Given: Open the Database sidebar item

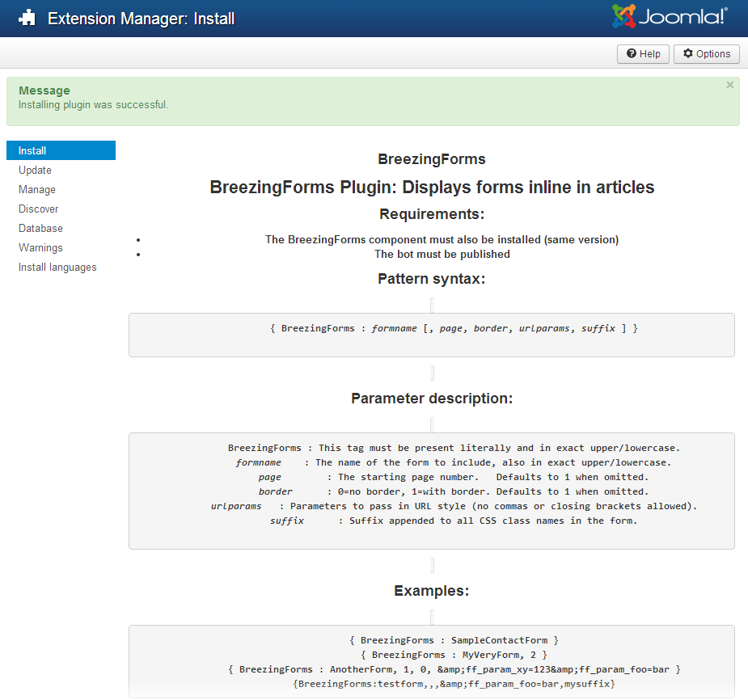Looking at the screenshot, I should (x=40, y=229).
